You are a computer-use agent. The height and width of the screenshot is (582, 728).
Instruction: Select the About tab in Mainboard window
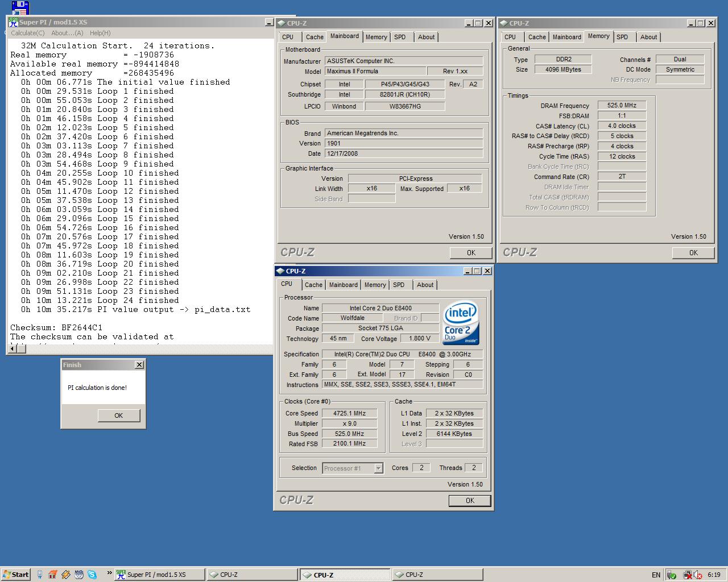tap(426, 37)
